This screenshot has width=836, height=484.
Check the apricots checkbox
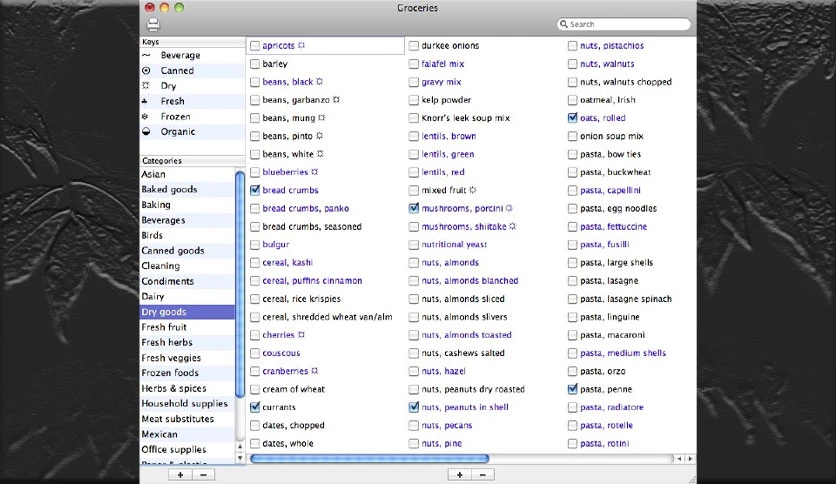255,46
